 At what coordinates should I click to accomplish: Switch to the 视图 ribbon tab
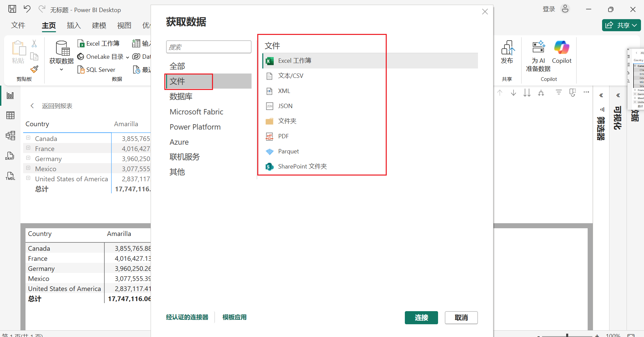(x=124, y=26)
